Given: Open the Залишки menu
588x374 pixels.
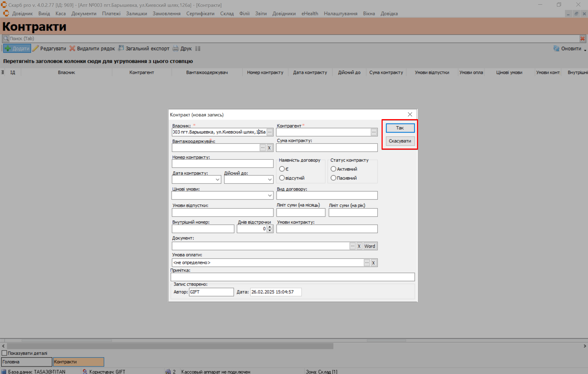Looking at the screenshot, I should click(136, 13).
